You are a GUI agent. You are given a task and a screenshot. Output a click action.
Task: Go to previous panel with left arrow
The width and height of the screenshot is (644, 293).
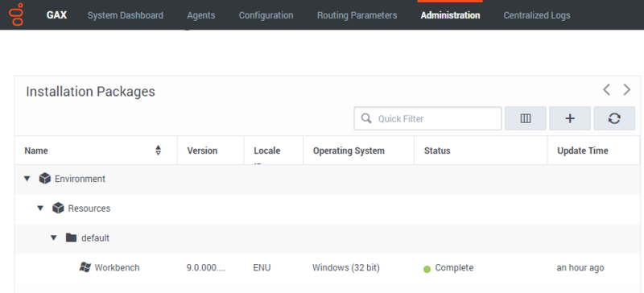click(606, 89)
